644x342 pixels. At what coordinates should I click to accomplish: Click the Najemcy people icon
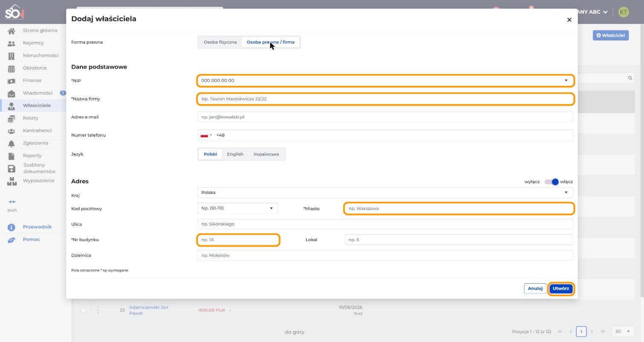(11, 43)
